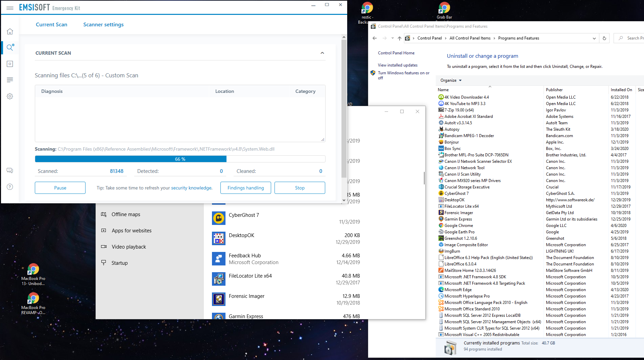Click Turn Windows features on or off
This screenshot has height=360, width=644.
tap(404, 75)
